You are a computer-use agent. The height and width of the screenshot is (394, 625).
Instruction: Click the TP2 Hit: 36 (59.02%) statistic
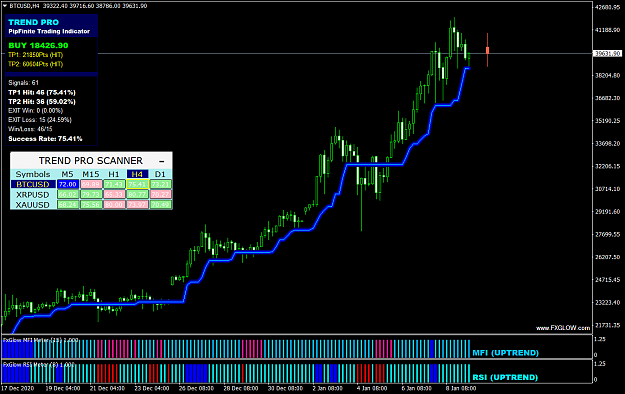pyautogui.click(x=42, y=102)
